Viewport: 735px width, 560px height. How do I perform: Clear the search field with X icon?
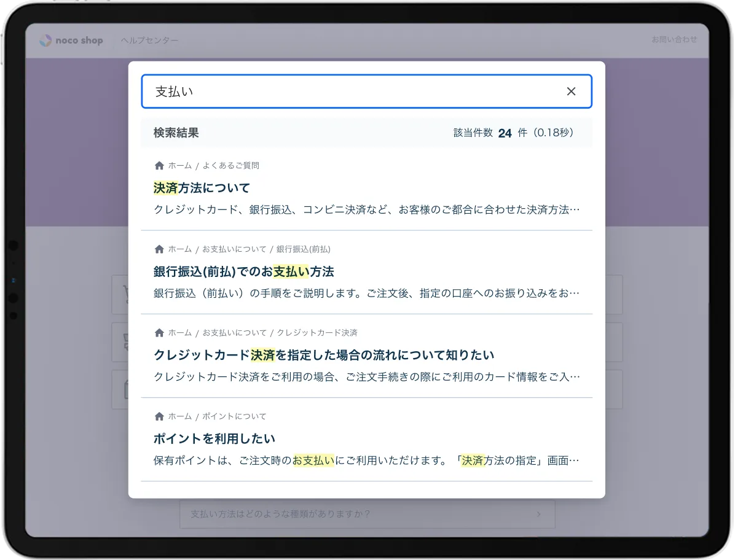571,91
